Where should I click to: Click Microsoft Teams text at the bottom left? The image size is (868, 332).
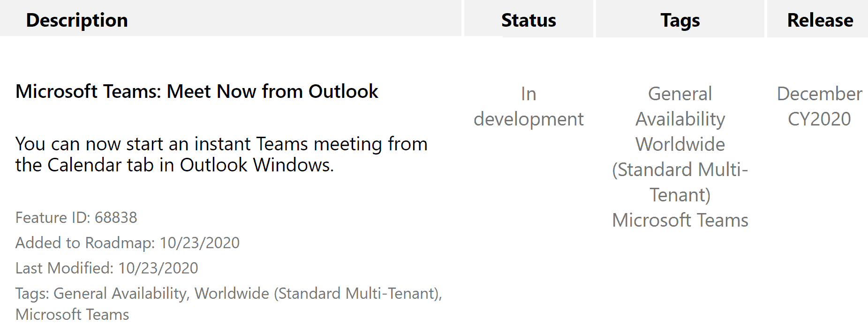[x=72, y=314]
